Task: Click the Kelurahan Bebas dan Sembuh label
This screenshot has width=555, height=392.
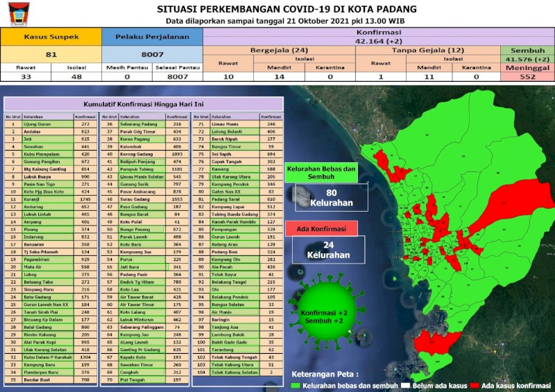Action: [321, 173]
